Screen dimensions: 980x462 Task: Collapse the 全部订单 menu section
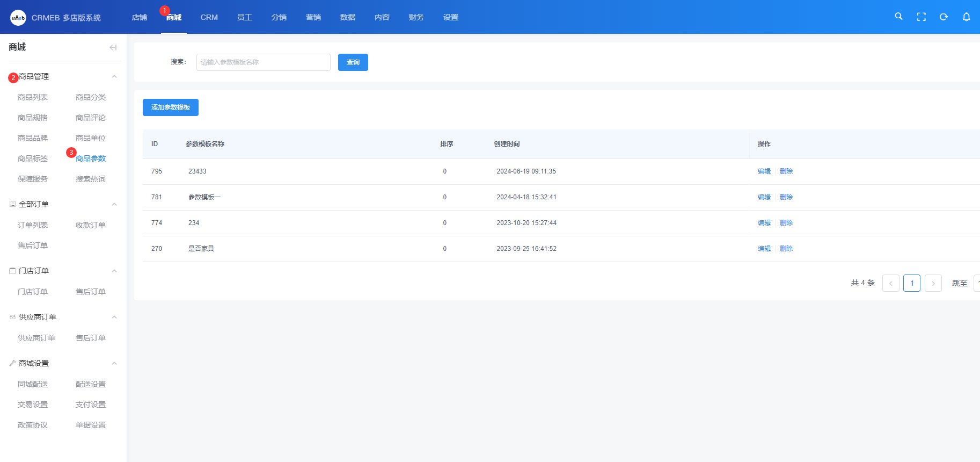pyautogui.click(x=114, y=204)
